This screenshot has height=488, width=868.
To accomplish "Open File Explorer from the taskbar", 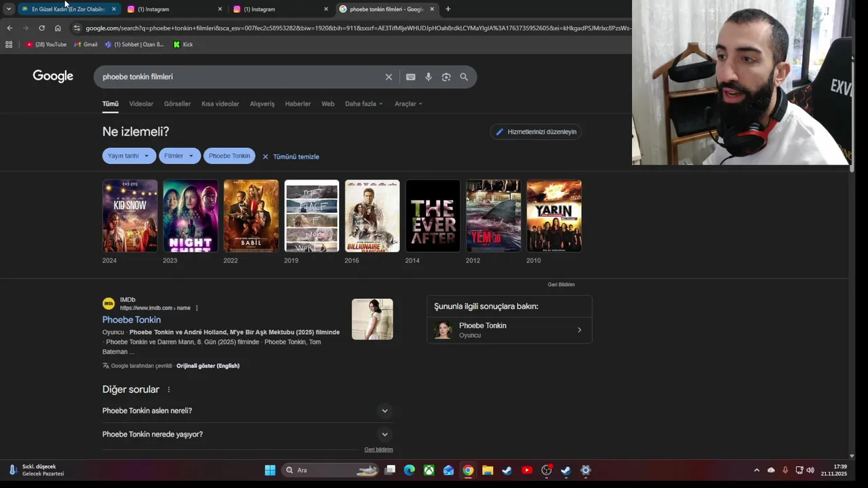I will (487, 470).
